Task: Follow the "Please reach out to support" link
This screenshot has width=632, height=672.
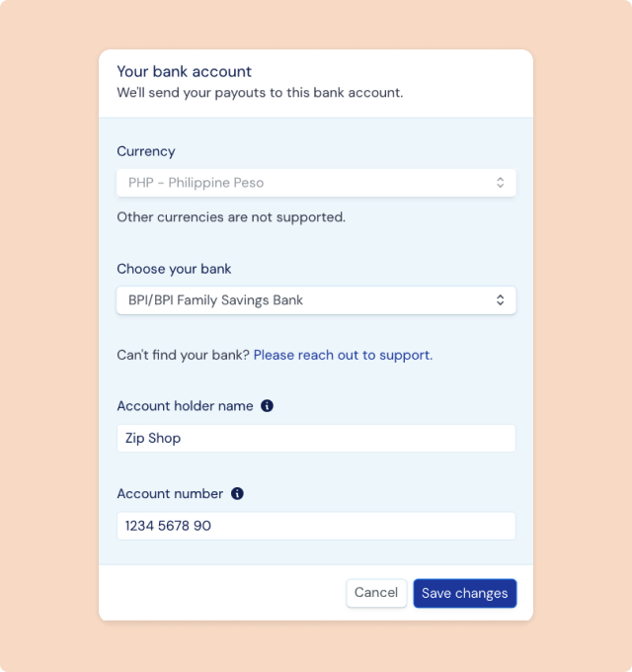Action: pyautogui.click(x=342, y=355)
